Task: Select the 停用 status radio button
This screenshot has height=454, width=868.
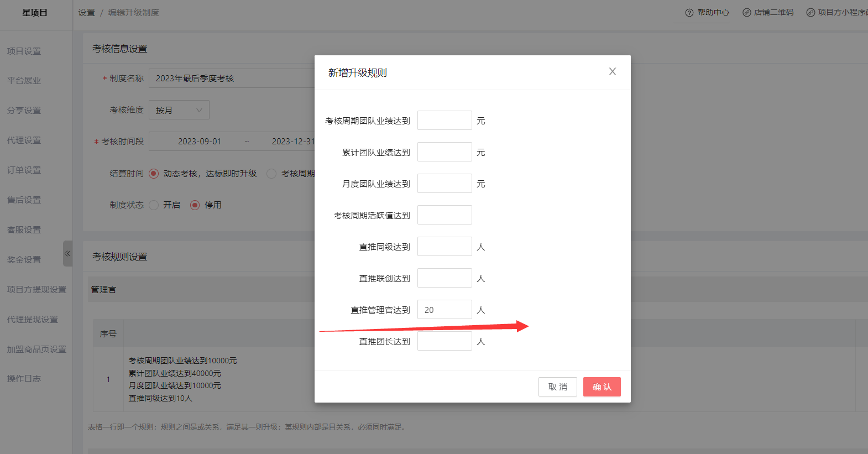Action: [195, 205]
